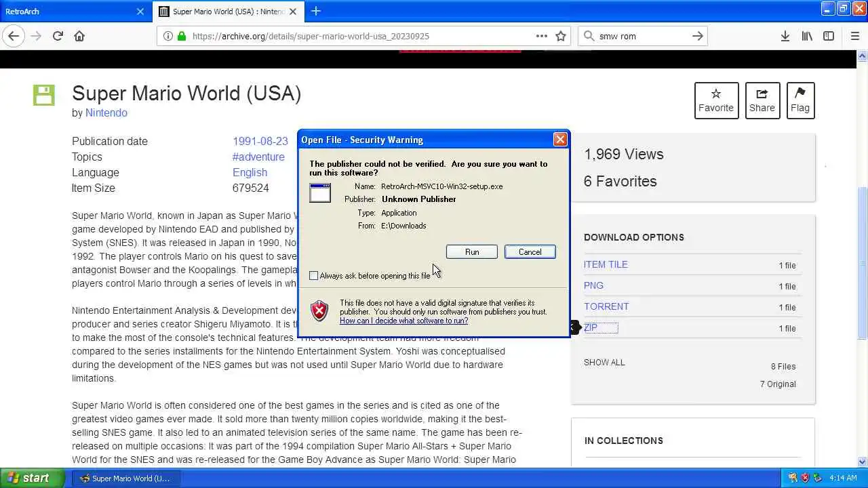Toggle the browser sidebar icon

[x=829, y=36]
